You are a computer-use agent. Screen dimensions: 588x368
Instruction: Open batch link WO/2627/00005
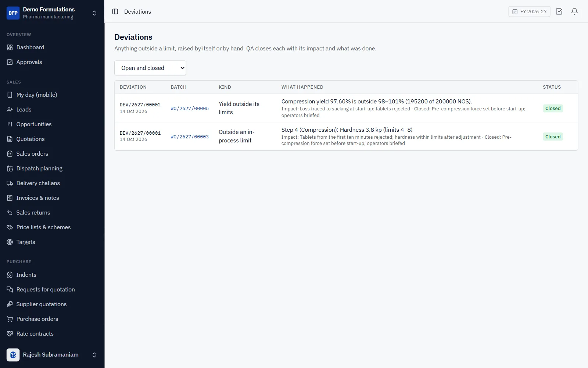coord(190,109)
